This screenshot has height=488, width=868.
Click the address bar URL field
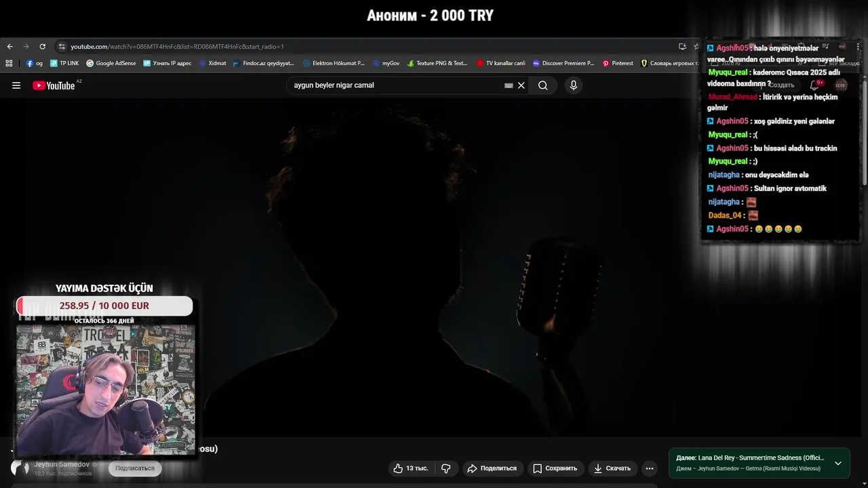point(366,47)
